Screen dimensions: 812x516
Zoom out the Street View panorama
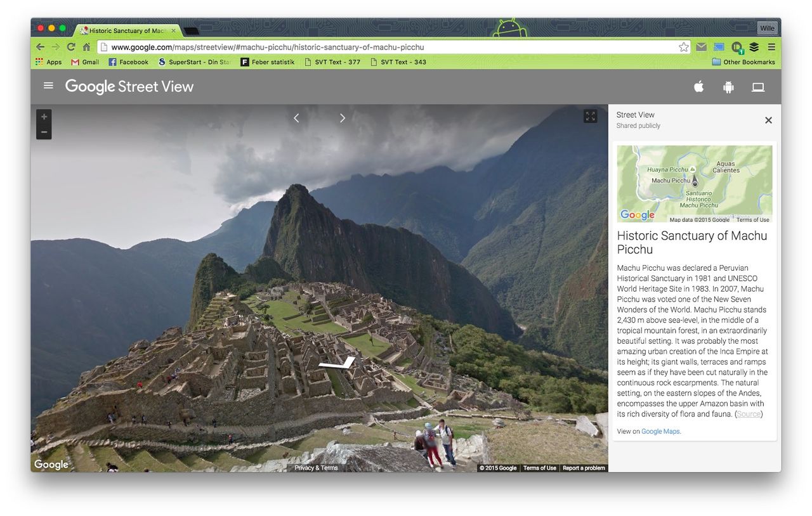(44, 132)
